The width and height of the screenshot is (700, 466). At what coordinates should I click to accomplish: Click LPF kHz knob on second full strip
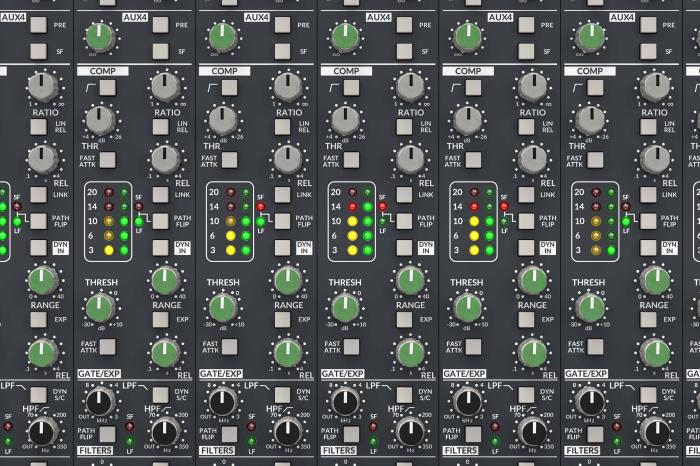(222, 403)
